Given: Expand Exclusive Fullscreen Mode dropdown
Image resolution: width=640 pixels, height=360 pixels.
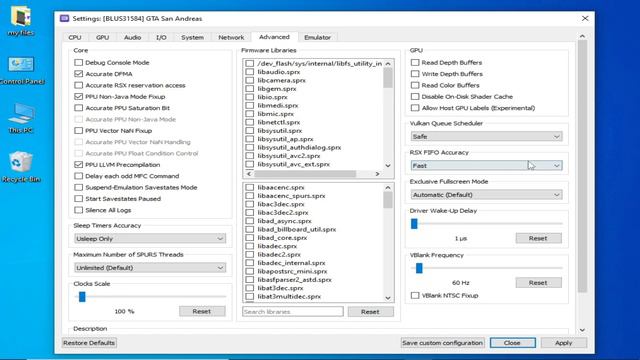Looking at the screenshot, I should click(486, 195).
